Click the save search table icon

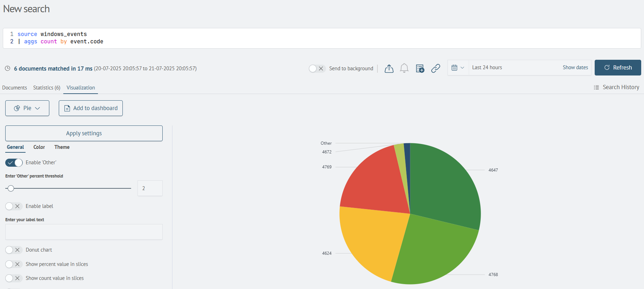420,68
